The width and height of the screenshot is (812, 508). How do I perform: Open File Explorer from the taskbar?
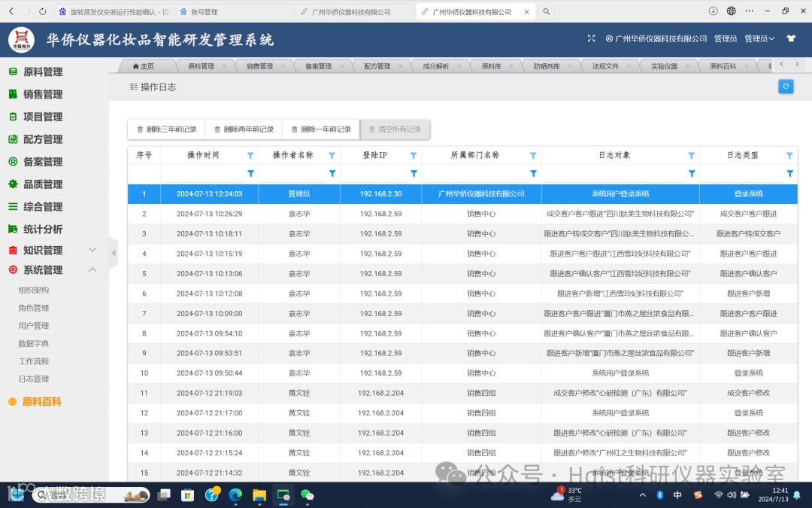259,495
